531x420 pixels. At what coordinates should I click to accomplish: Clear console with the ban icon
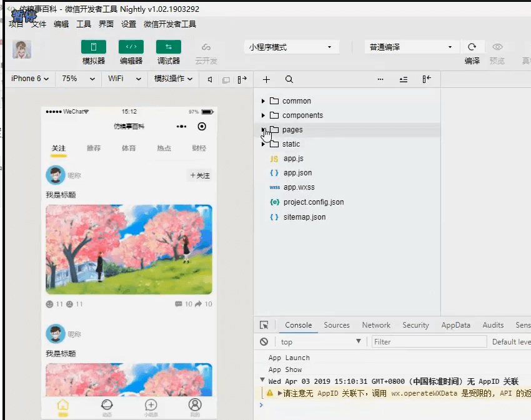tap(264, 342)
